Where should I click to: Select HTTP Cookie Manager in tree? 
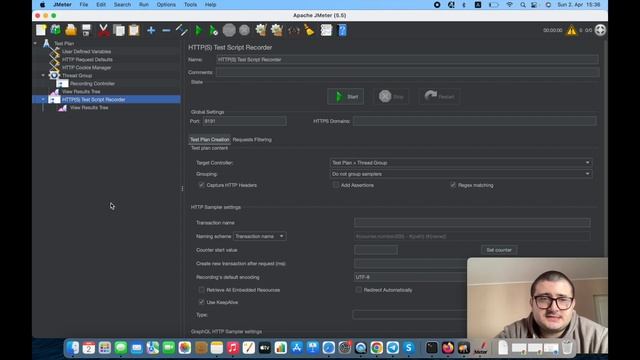[x=87, y=67]
